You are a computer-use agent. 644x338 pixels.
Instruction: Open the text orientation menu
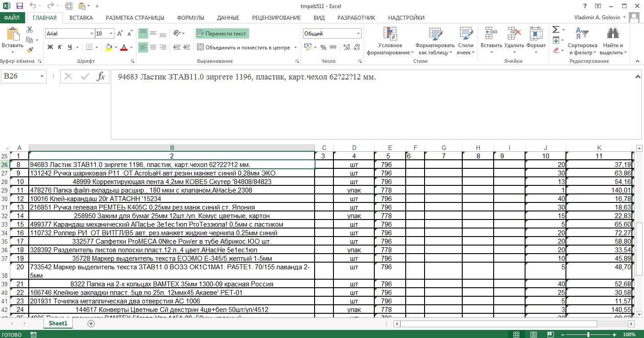pyautogui.click(x=179, y=33)
